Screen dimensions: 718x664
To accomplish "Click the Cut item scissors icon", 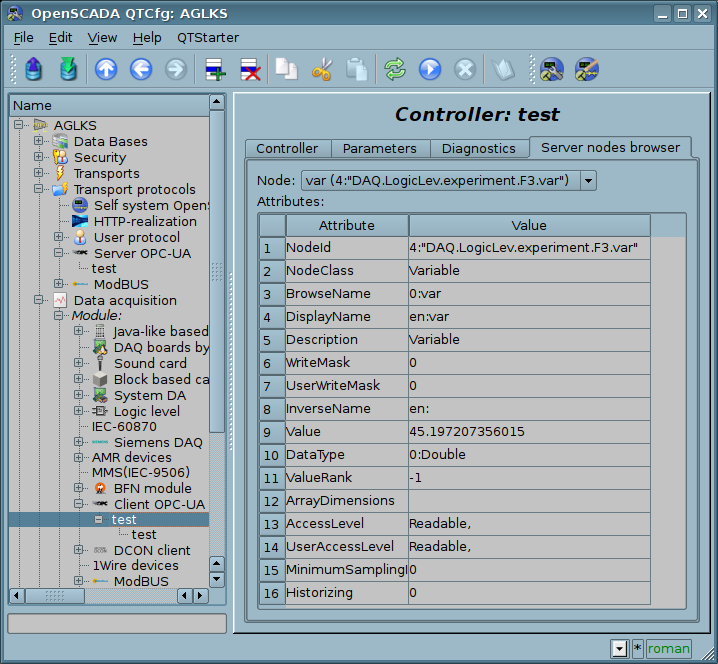I will 322,70.
